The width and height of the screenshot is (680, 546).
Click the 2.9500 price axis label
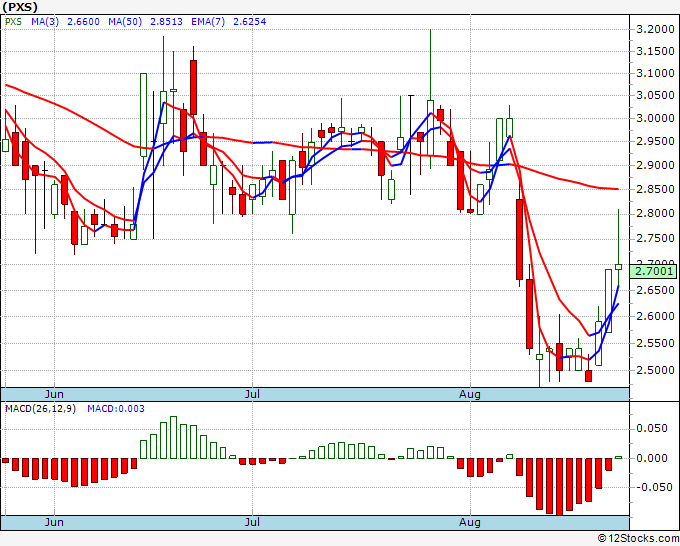click(x=655, y=141)
